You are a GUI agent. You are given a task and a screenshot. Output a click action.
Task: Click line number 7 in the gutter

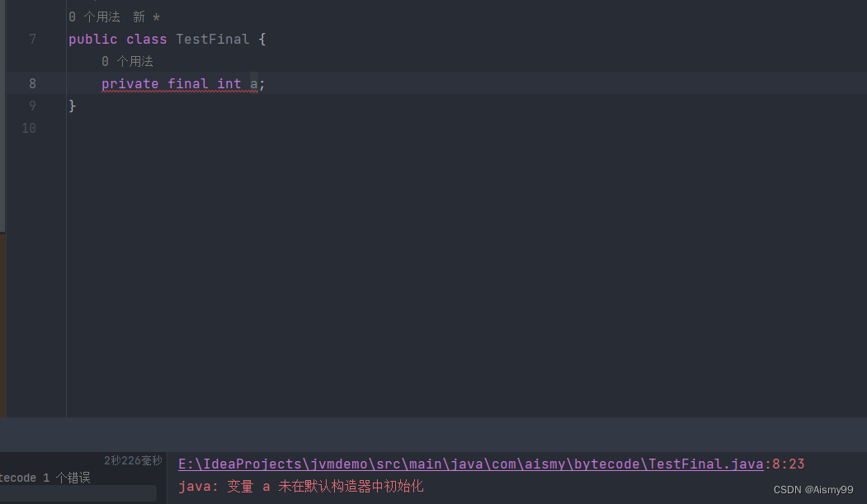click(x=32, y=39)
